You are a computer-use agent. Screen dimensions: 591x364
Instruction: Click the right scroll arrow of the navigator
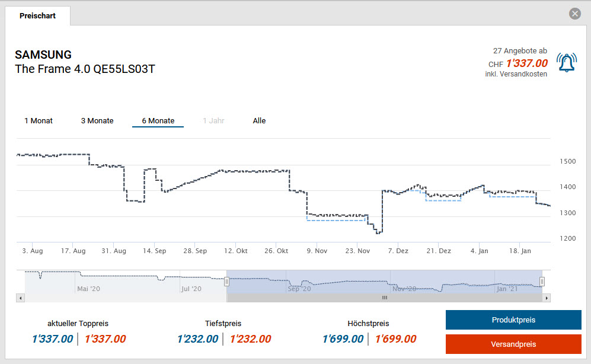[547, 298]
